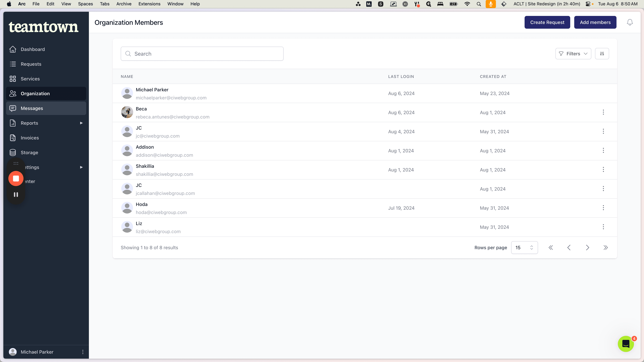Click the column settings sliders icon
Image resolution: width=644 pixels, height=362 pixels.
(602, 54)
